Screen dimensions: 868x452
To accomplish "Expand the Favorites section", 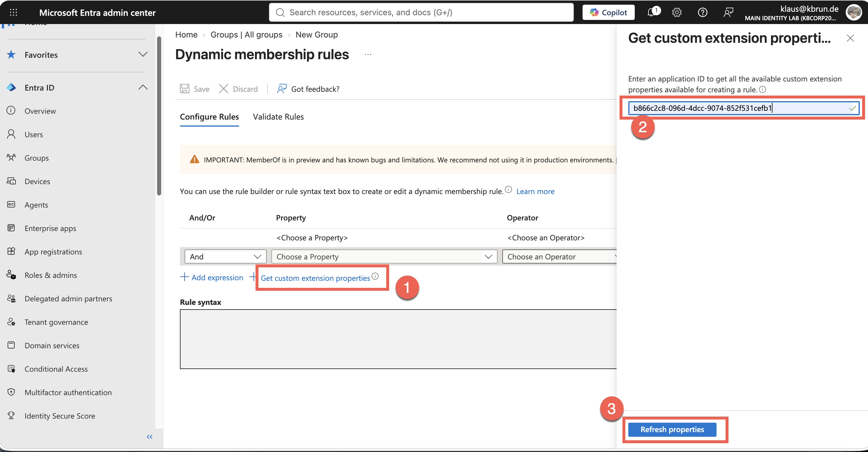I will pyautogui.click(x=143, y=54).
